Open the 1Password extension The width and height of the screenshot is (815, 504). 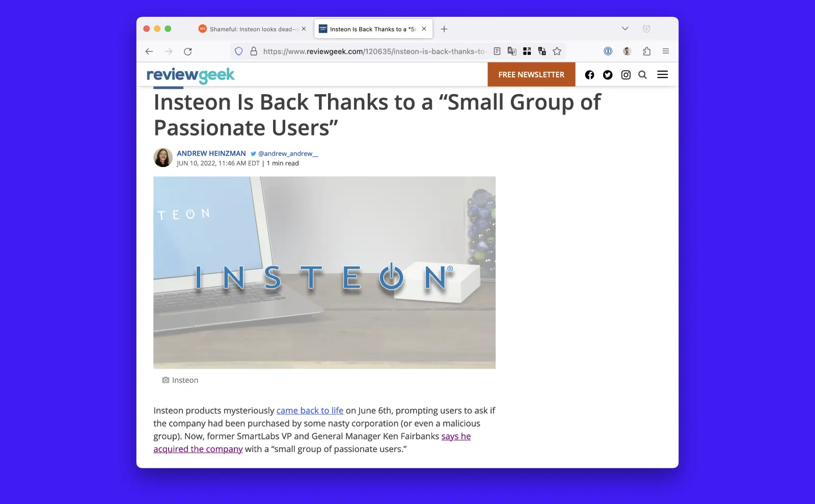pos(608,51)
